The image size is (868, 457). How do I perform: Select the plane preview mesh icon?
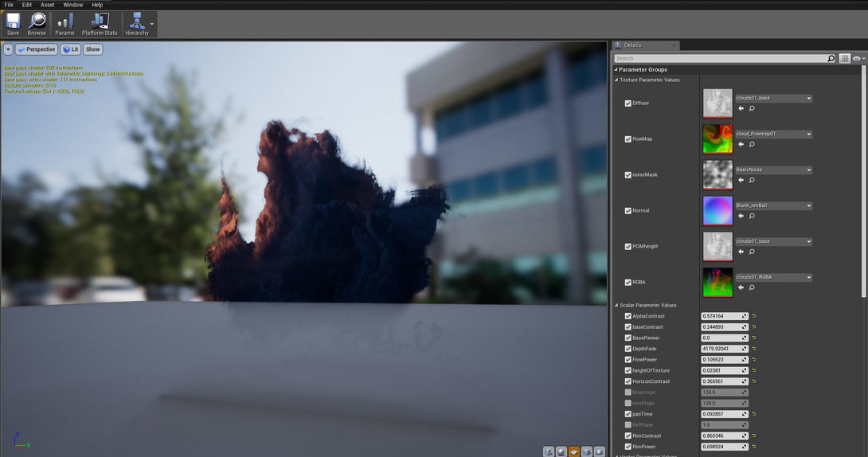click(574, 451)
